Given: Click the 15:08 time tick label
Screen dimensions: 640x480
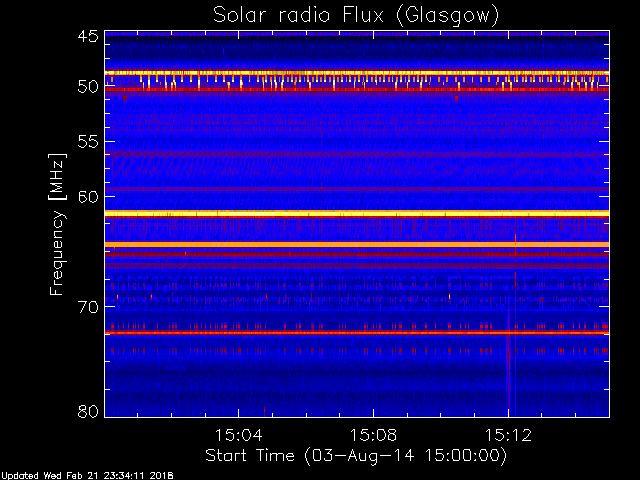Looking at the screenshot, I should point(373,435).
